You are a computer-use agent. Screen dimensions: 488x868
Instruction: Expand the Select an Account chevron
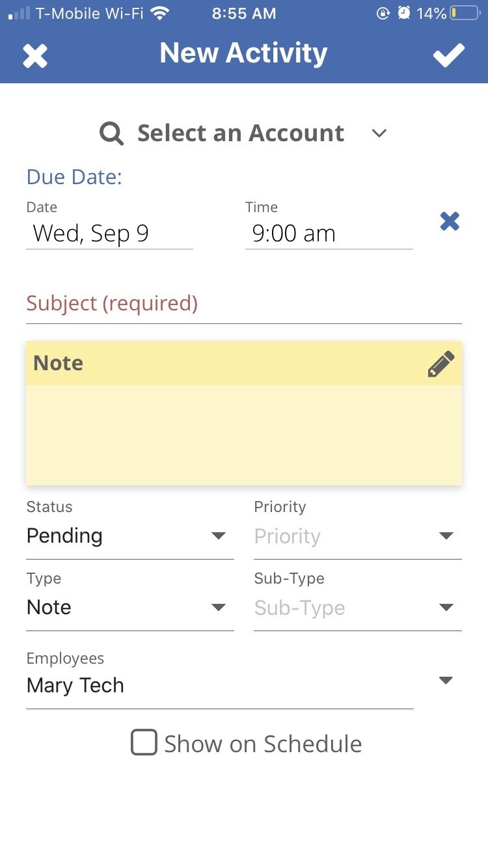pyautogui.click(x=379, y=133)
